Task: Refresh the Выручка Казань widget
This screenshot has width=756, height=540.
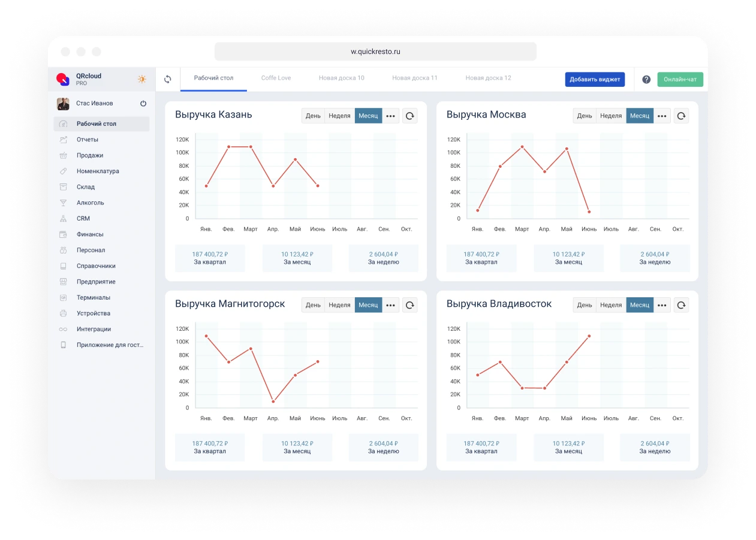Action: [x=410, y=116]
